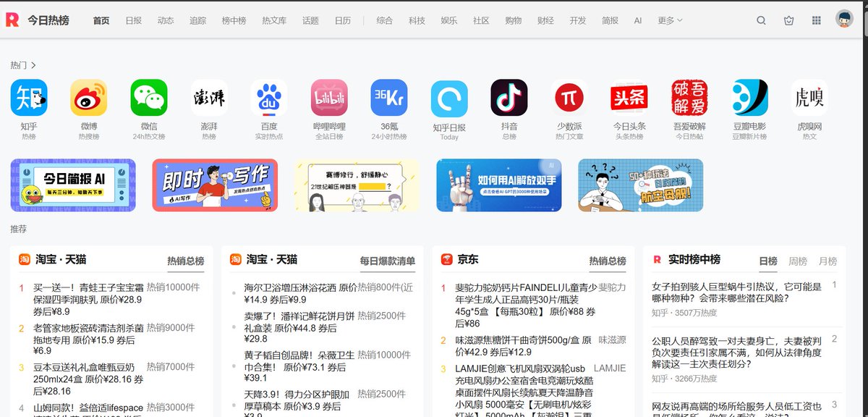
Task: Open the 今日头条 app icon
Action: (x=629, y=98)
